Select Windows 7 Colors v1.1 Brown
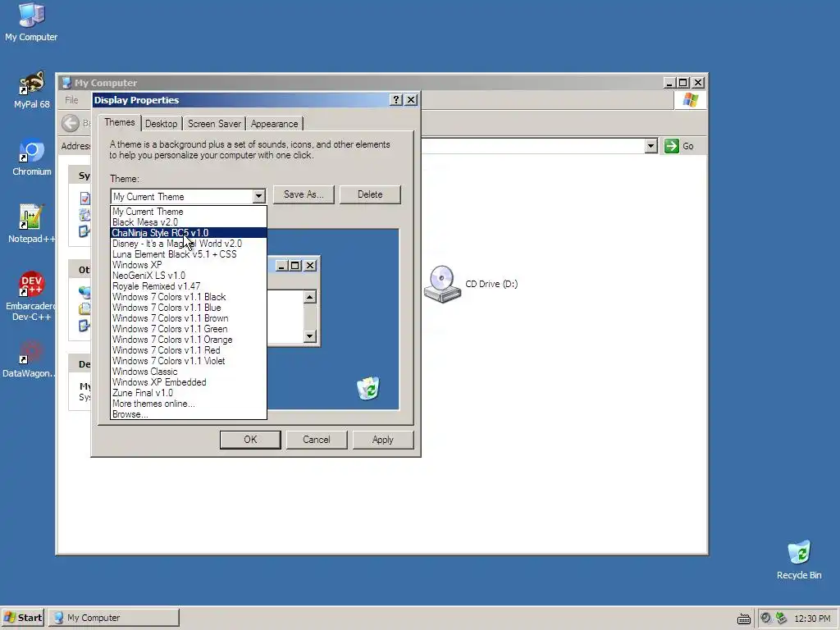The width and height of the screenshot is (840, 630). (x=189, y=319)
